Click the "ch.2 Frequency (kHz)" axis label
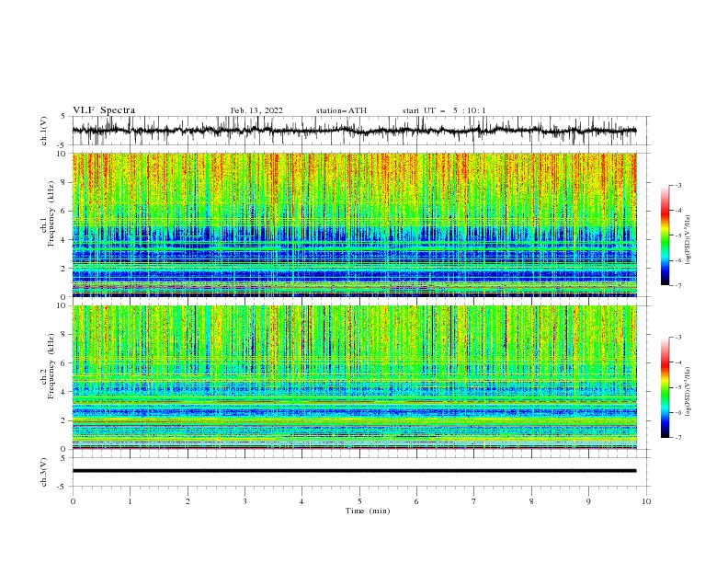 click(x=47, y=365)
